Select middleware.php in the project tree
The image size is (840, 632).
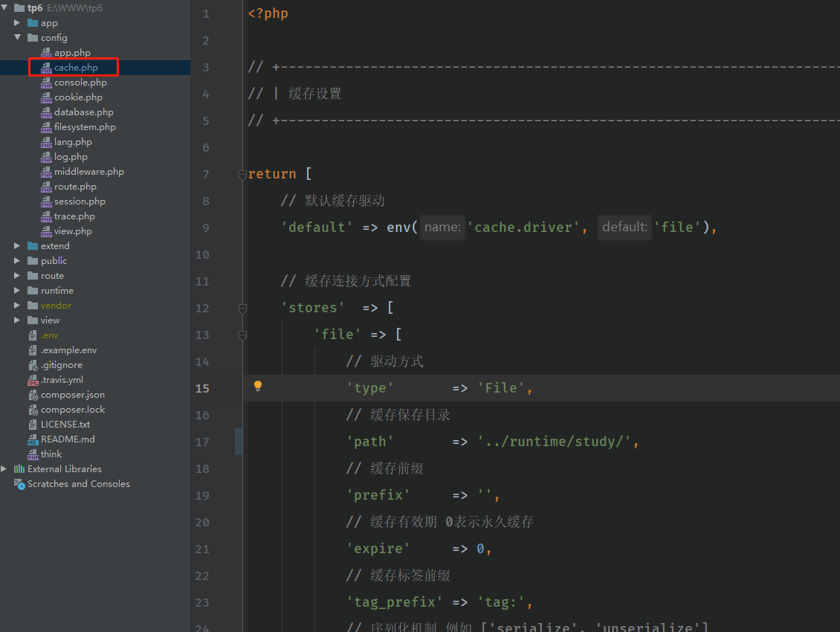(x=89, y=172)
